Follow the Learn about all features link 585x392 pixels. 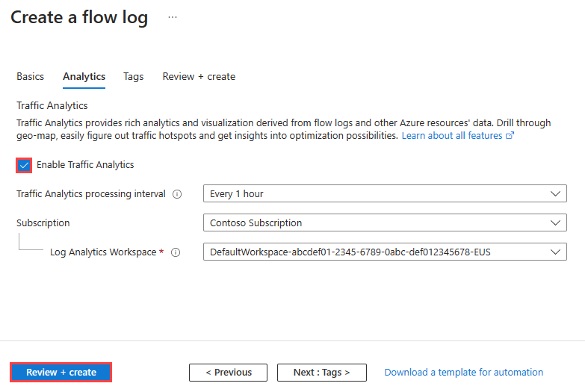(452, 136)
